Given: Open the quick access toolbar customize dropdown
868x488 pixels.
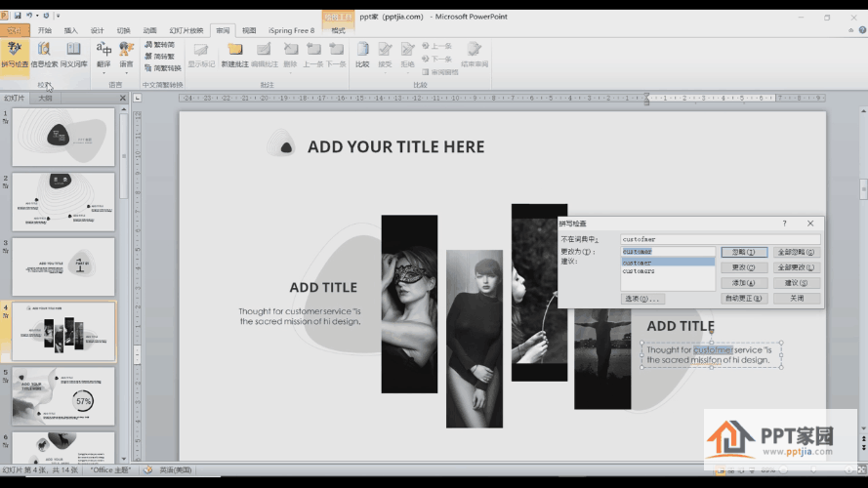Looking at the screenshot, I should (59, 16).
